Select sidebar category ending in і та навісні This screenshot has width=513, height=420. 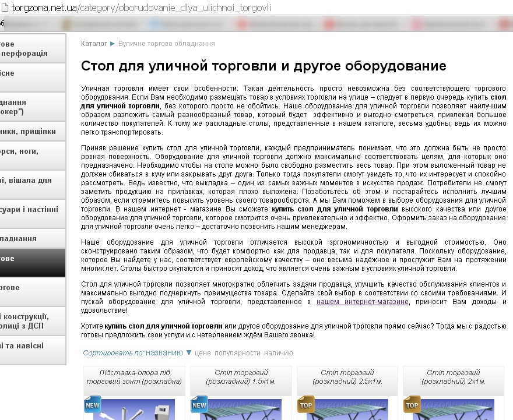pyautogui.click(x=33, y=350)
